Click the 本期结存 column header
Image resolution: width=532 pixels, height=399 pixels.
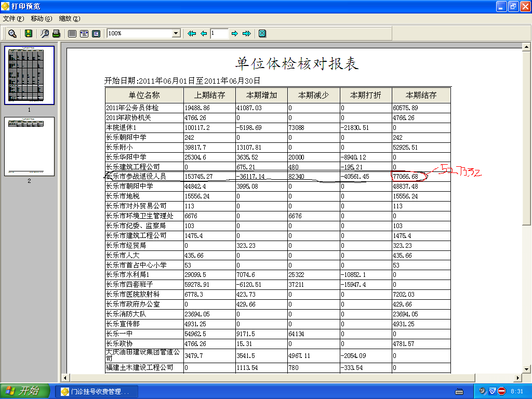point(421,96)
